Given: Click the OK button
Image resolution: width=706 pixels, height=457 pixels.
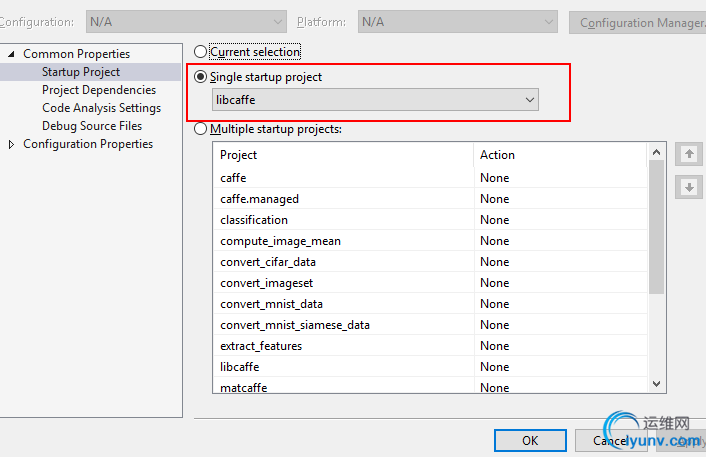Looking at the screenshot, I should click(530, 440).
